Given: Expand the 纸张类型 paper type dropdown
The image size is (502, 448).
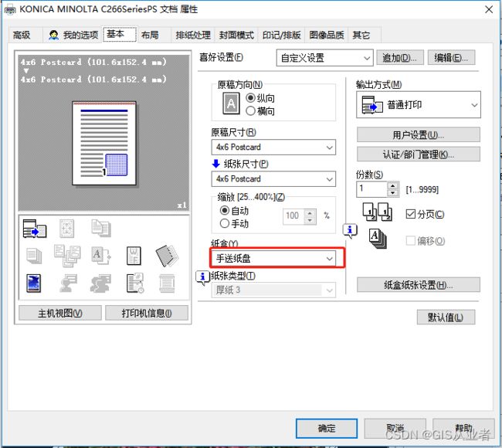Looking at the screenshot, I should (273, 290).
